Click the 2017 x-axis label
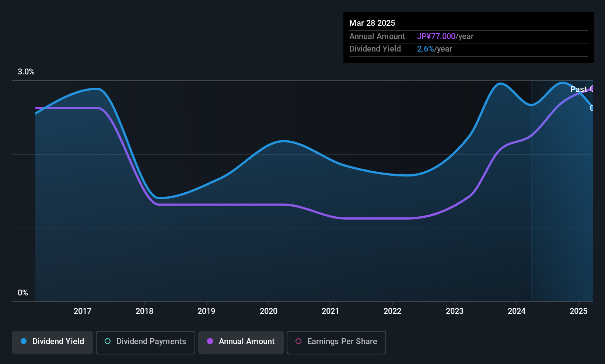 tap(83, 311)
